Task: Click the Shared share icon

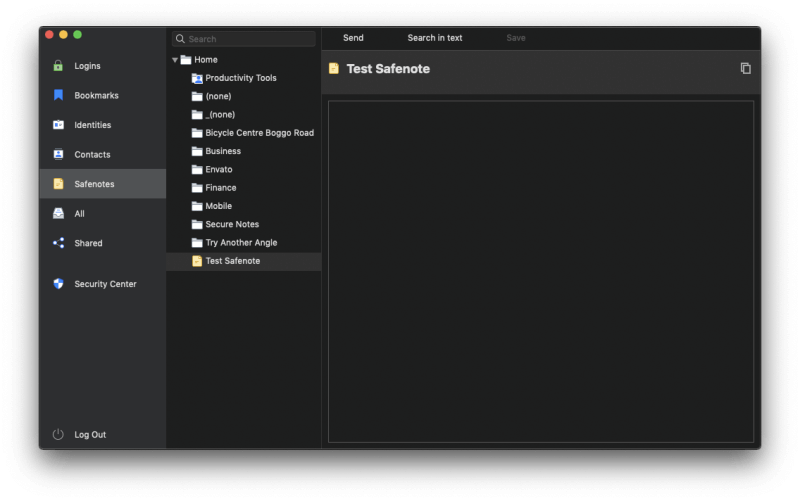Action: point(58,243)
